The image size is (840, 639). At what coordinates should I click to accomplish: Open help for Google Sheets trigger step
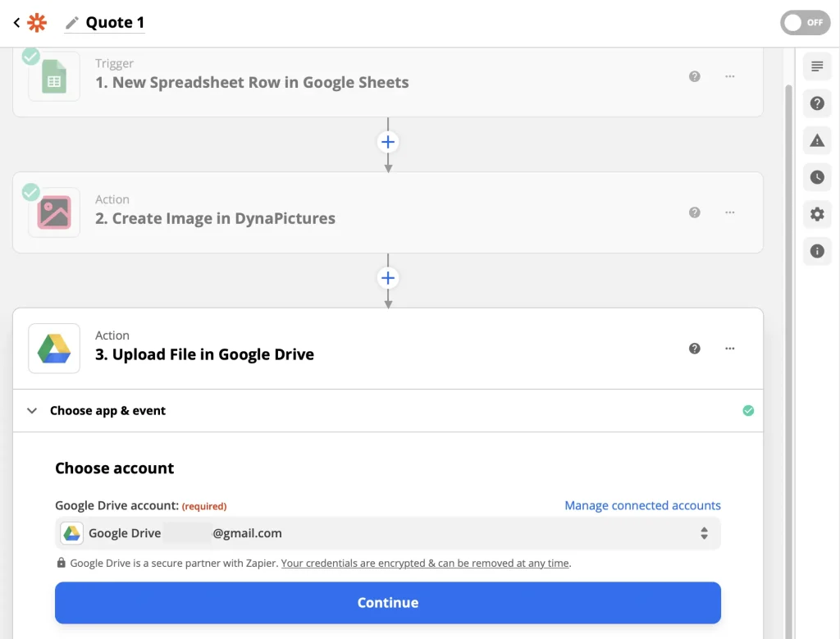[x=694, y=76]
